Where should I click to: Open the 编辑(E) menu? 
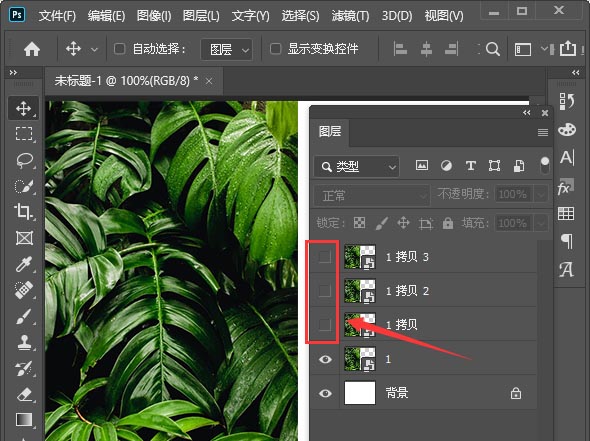coord(106,16)
